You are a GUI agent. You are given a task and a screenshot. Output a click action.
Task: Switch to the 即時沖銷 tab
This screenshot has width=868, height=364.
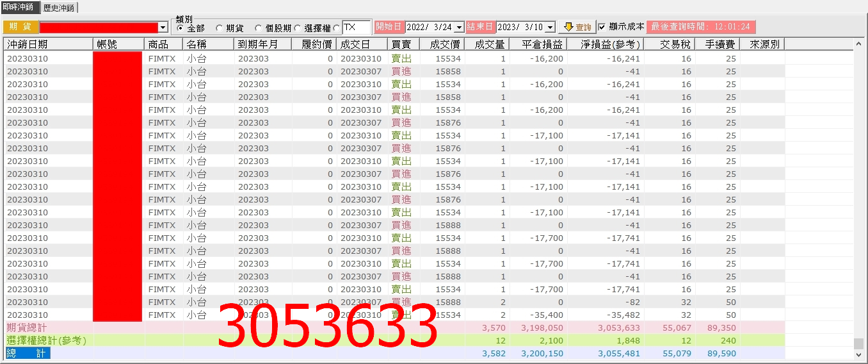(20, 7)
